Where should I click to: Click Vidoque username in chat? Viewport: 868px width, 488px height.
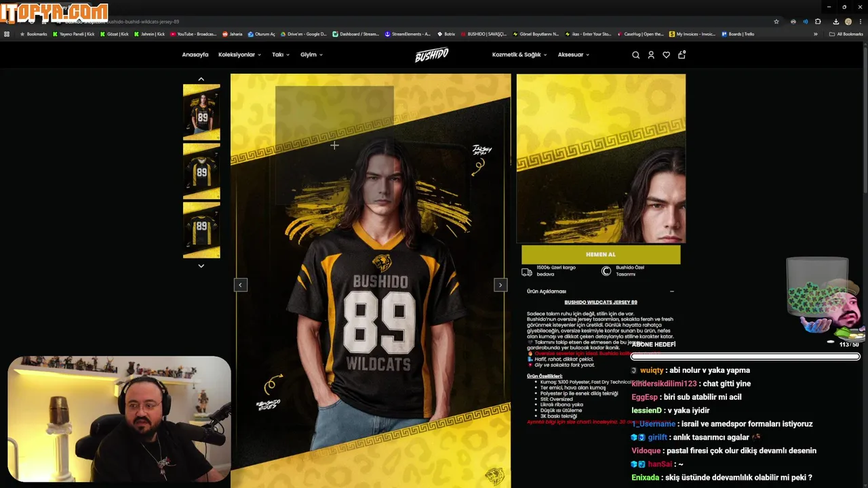click(646, 451)
